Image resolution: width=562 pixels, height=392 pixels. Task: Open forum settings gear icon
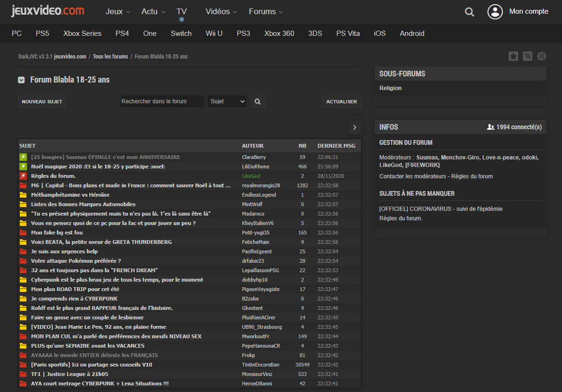click(x=542, y=57)
